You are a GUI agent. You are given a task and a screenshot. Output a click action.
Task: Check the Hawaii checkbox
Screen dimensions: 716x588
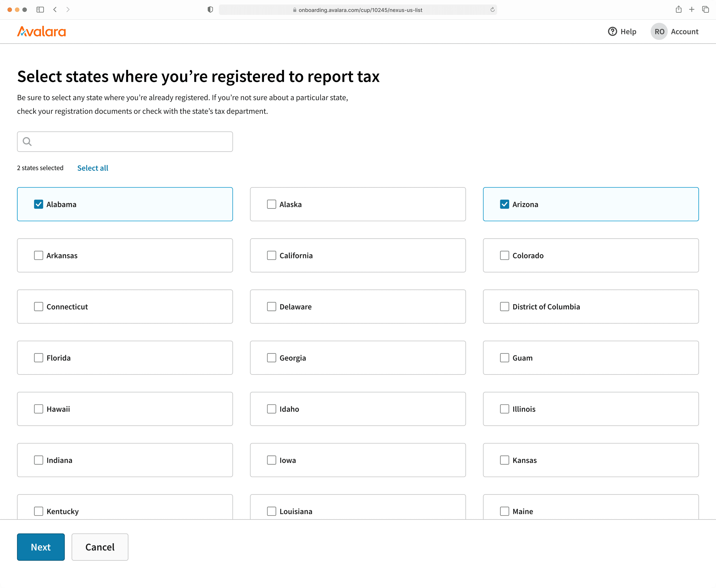(x=39, y=409)
